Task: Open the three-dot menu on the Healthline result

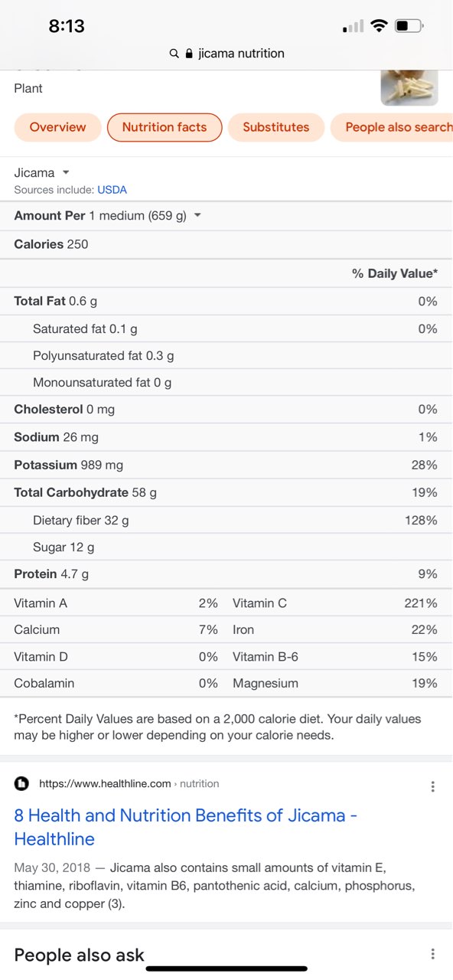Action: 433,786
